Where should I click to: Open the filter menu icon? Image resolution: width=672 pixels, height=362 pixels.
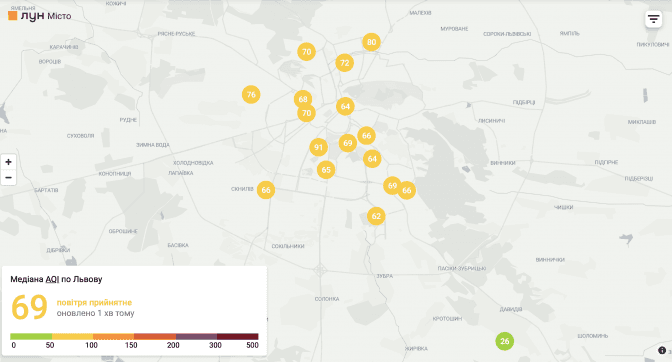point(653,19)
